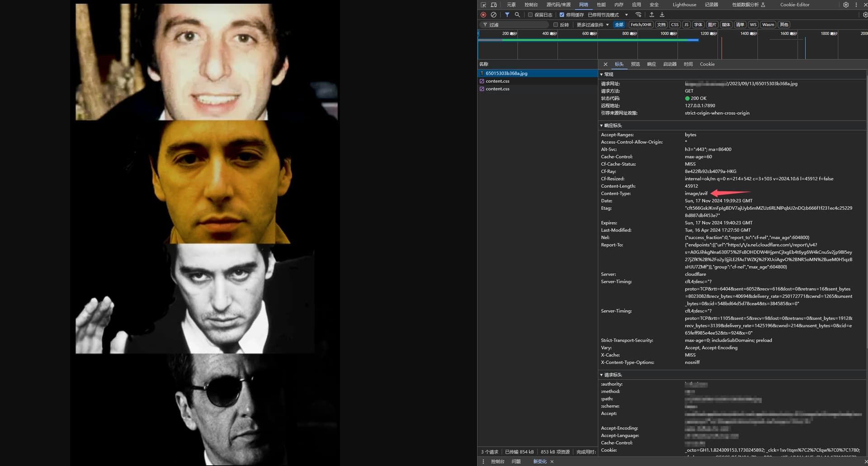Clear the network log
Screen dimensions: 868x466
[494, 15]
